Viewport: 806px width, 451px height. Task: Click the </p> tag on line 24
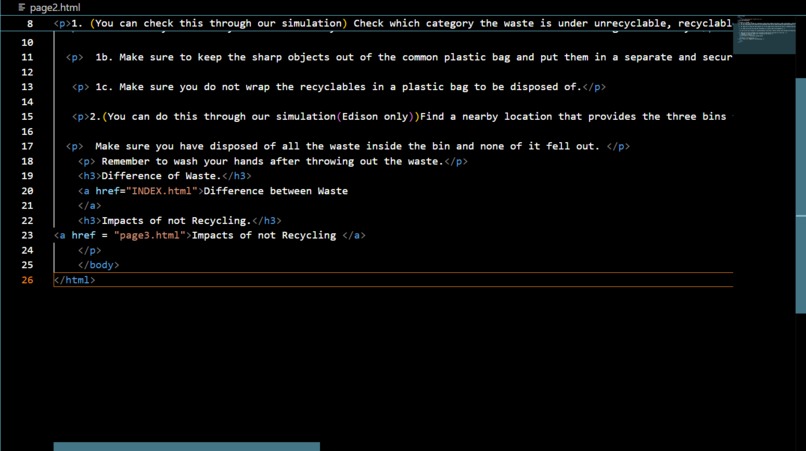(90, 250)
